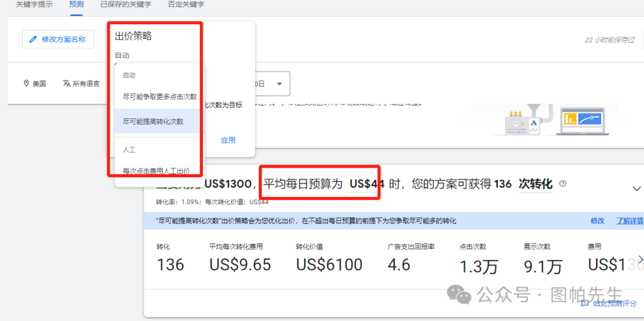Switch to the 已保存的关键字 tab
Image resolution: width=644 pixels, height=321 pixels.
click(x=125, y=5)
